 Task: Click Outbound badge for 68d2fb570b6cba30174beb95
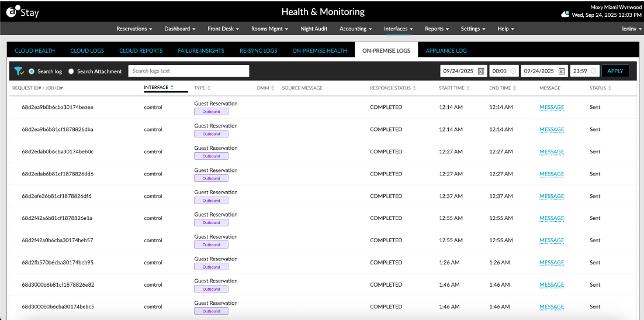[x=211, y=267]
